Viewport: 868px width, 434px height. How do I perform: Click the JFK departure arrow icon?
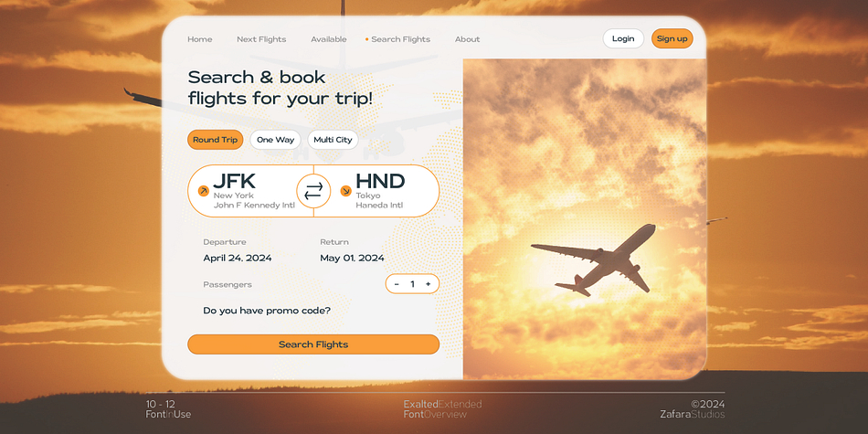[203, 191]
